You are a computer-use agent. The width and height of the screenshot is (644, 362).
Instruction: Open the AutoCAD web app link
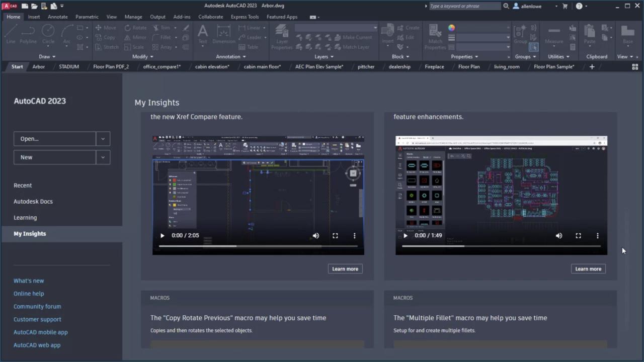37,345
